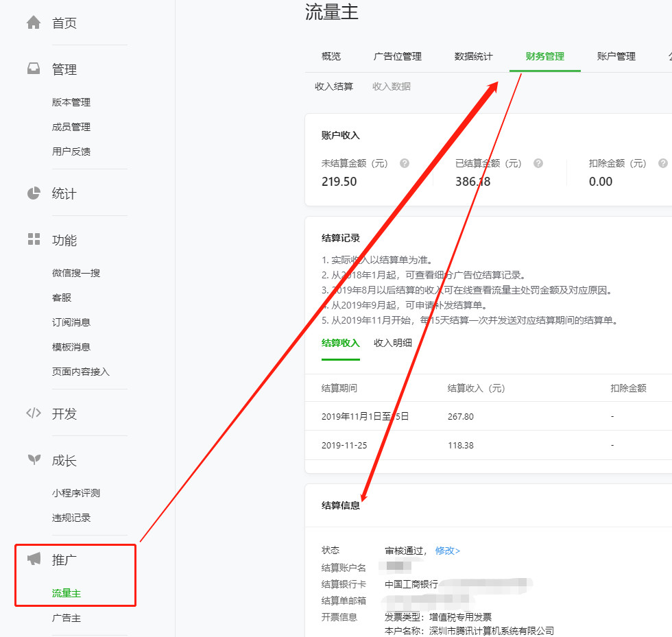
Task: Switch to the 数据统计 tab
Action: (474, 56)
